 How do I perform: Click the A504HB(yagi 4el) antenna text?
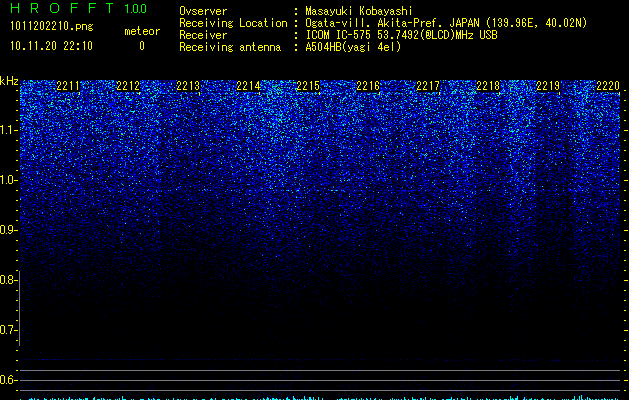point(353,47)
